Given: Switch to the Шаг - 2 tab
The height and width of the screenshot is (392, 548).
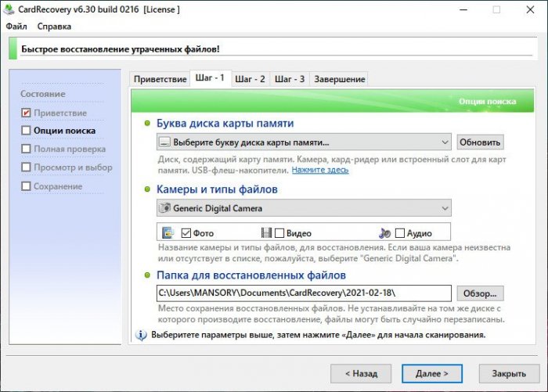Looking at the screenshot, I should pos(250,79).
